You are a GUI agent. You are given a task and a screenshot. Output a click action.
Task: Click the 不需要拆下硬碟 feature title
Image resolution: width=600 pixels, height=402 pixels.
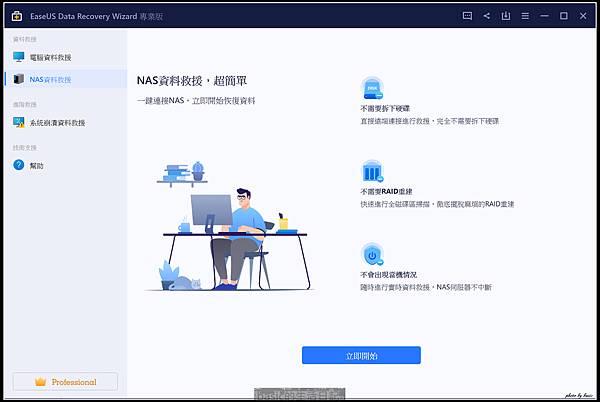point(385,109)
